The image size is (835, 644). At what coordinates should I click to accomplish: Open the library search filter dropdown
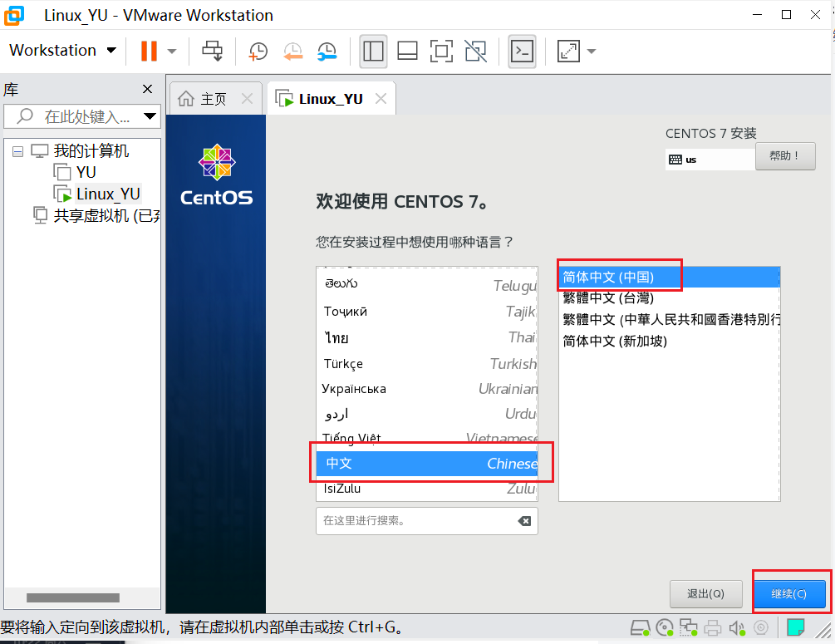[150, 116]
